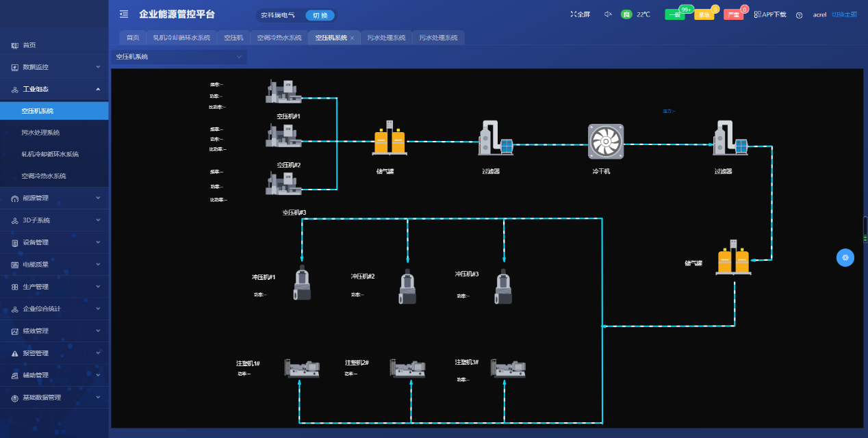This screenshot has height=438, width=868.
Task: Collapse the sidebar with the hamburger icon
Action: point(124,14)
